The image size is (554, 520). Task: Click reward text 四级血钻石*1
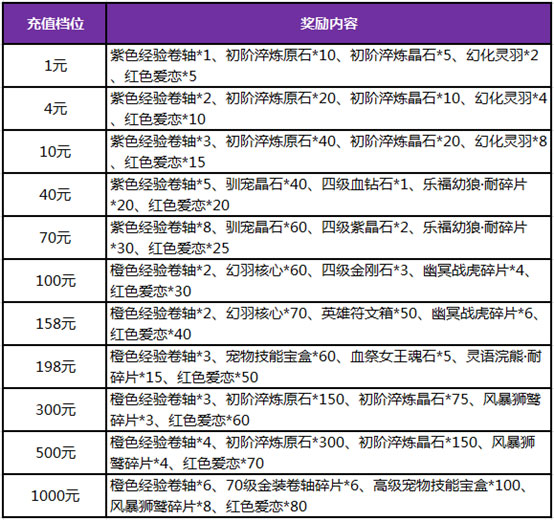pyautogui.click(x=365, y=184)
